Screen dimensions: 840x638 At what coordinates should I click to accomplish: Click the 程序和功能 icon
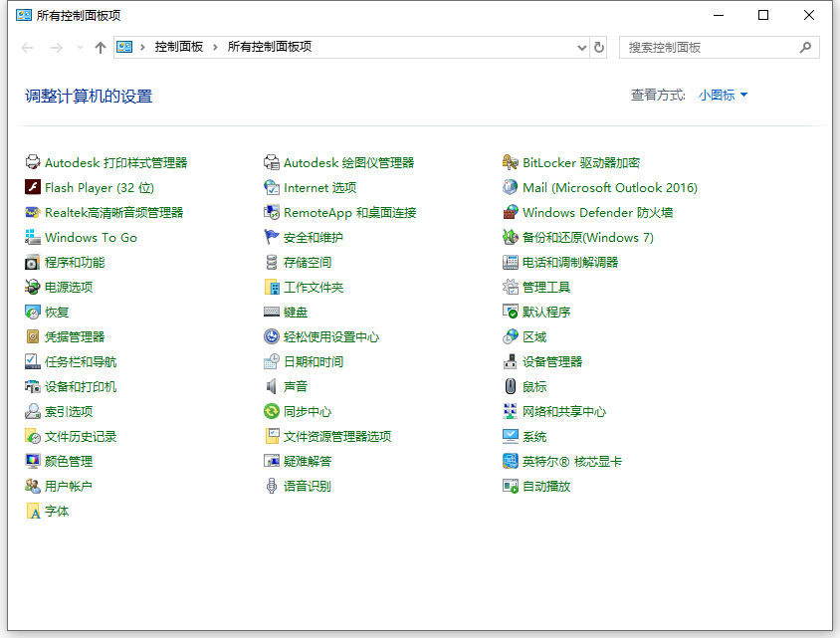33,263
